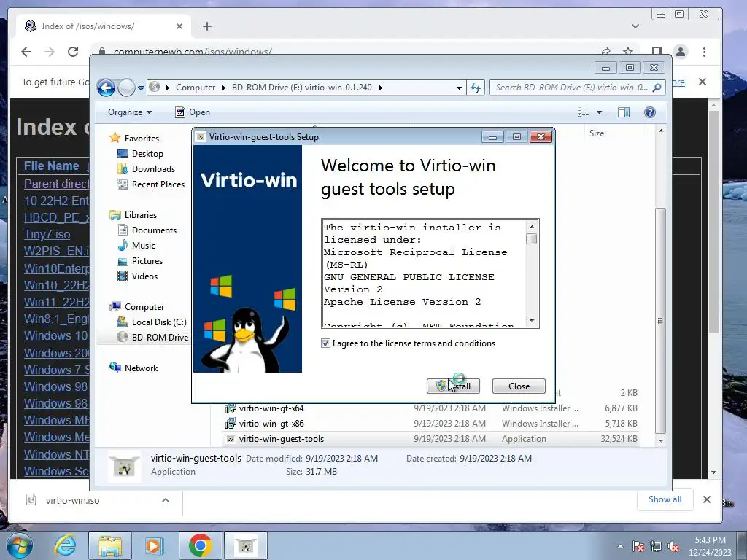Dismiss the Chrome info bar
Screen dimensions: 747x560
coord(703,82)
